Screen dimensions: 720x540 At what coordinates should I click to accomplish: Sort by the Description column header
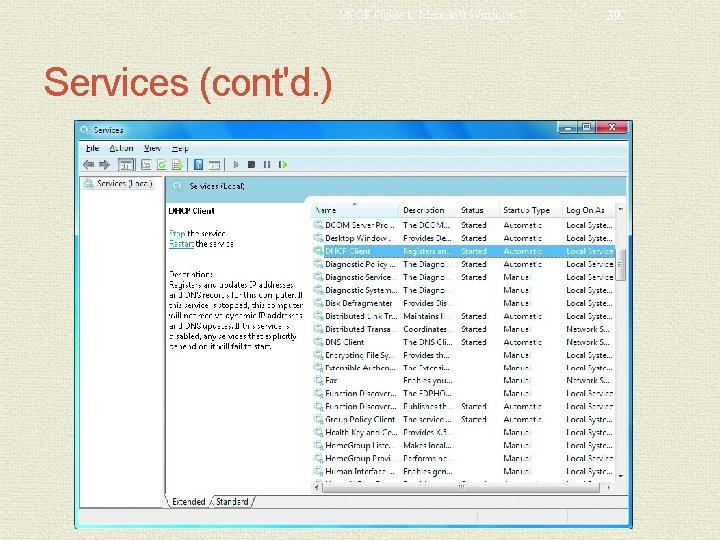pyautogui.click(x=427, y=210)
